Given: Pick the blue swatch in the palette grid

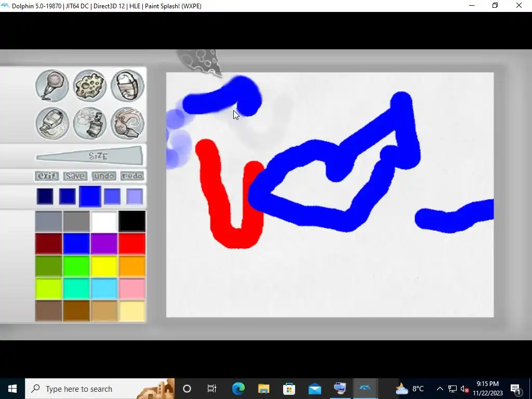Looking at the screenshot, I should 76,244.
